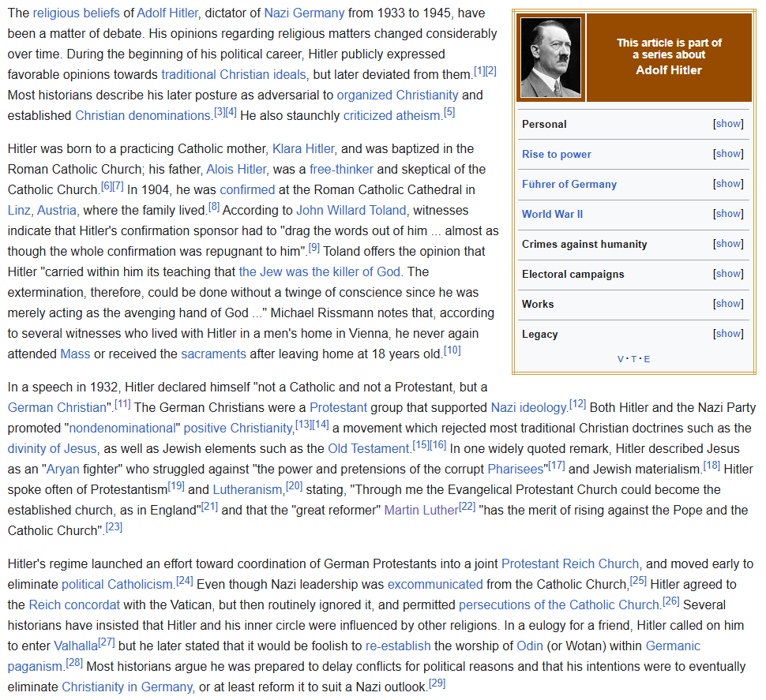Image resolution: width=766 pixels, height=700 pixels.
Task: Open the nondenominational link
Action: pos(122,428)
